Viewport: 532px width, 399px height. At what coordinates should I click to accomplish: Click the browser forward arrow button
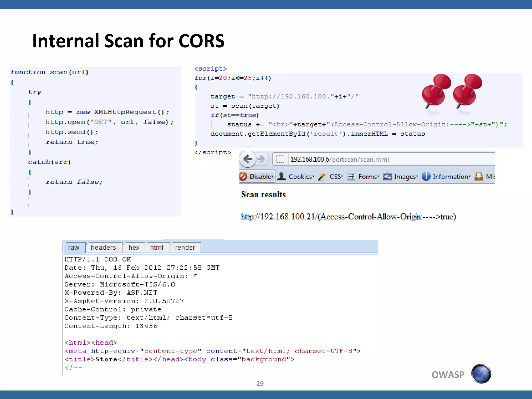click(x=261, y=159)
